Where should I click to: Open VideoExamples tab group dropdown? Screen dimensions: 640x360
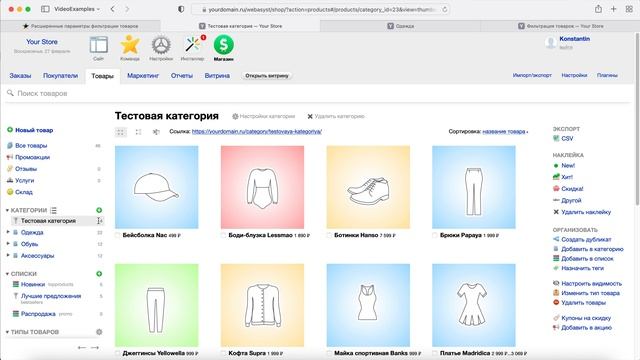pyautogui.click(x=77, y=9)
